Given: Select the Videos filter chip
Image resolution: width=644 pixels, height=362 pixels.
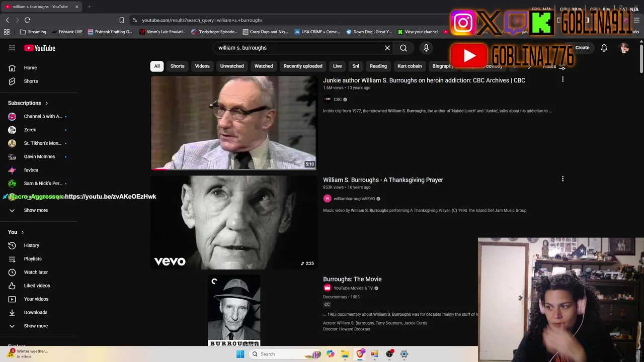Looking at the screenshot, I should point(202,66).
